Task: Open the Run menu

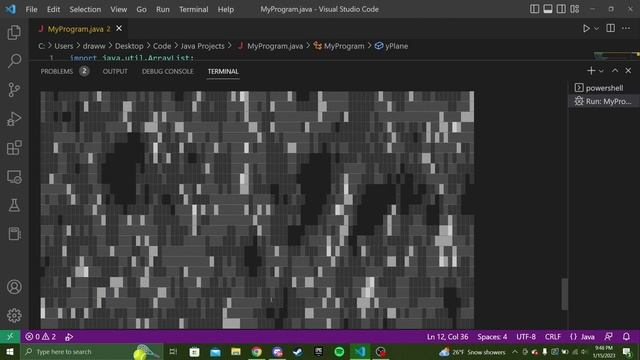Action: click(x=162, y=9)
